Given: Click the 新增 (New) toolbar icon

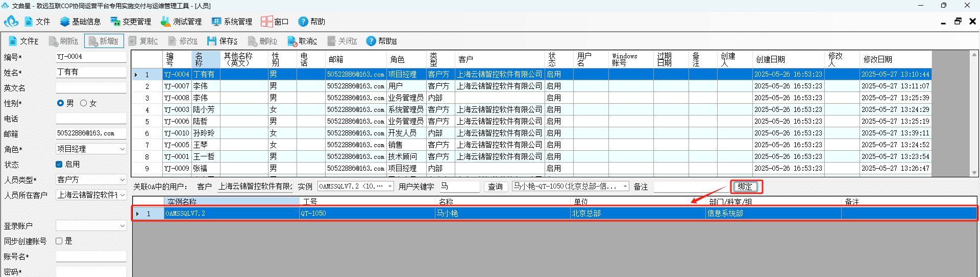Looking at the screenshot, I should click(x=92, y=41).
